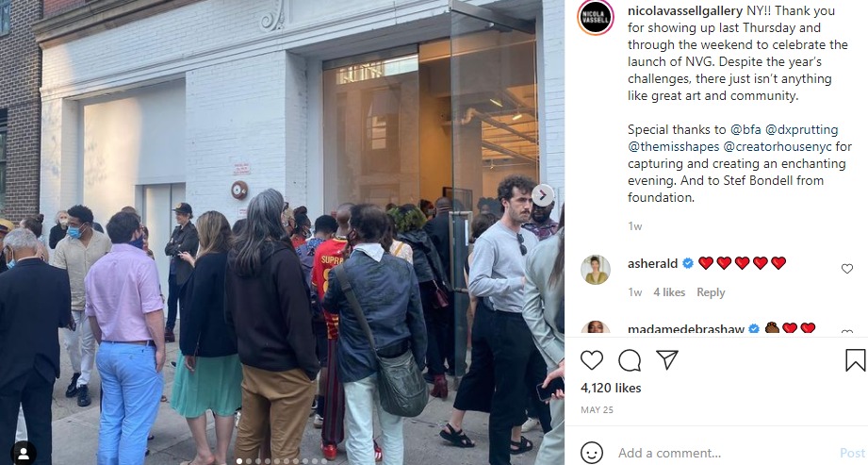
Task: Open the Nicola Vassell gallery profile avatar
Action: tap(596, 17)
